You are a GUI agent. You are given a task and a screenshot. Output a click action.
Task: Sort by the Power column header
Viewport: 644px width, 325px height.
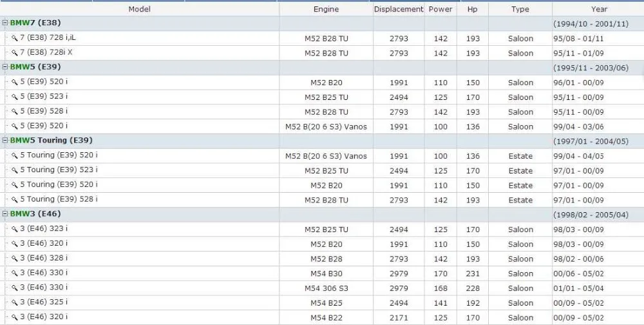(x=440, y=9)
